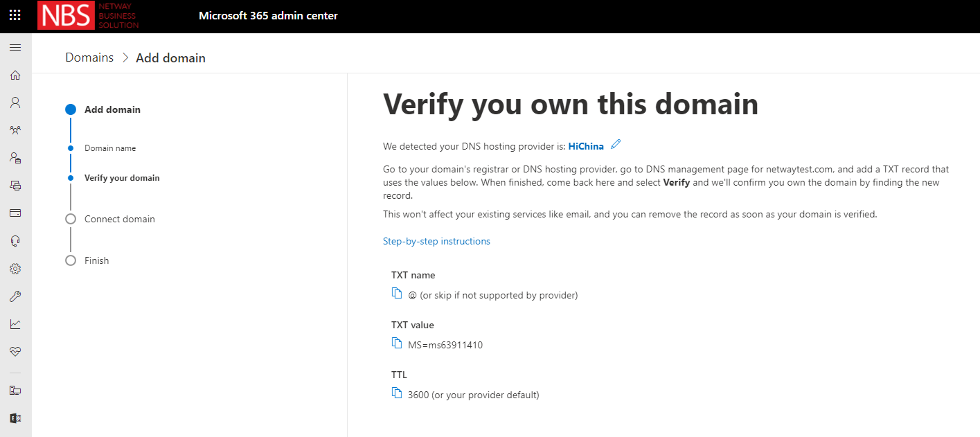The width and height of the screenshot is (980, 437).
Task: Click the Domains breadcrumb link
Action: (x=89, y=57)
